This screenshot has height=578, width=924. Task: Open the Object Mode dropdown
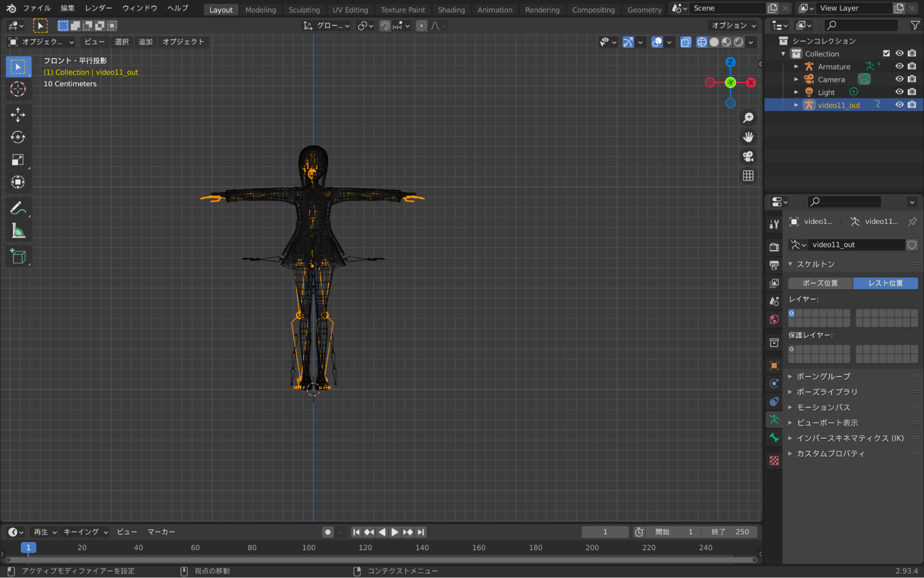pyautogui.click(x=41, y=42)
